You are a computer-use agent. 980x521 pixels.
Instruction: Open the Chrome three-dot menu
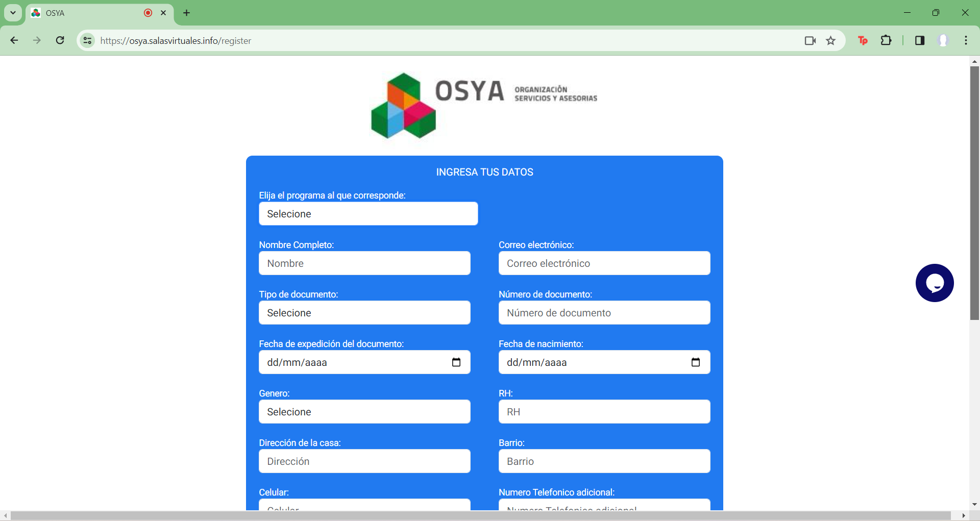pos(966,40)
